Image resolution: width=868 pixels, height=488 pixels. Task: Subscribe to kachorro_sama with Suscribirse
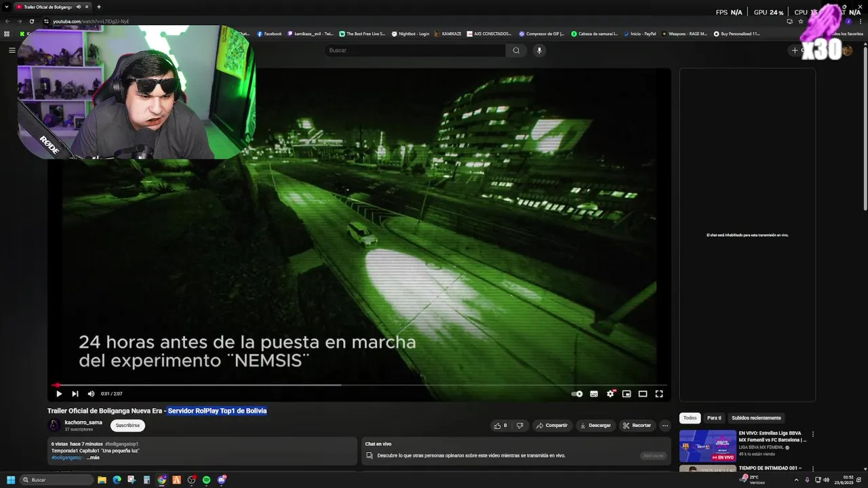click(127, 426)
